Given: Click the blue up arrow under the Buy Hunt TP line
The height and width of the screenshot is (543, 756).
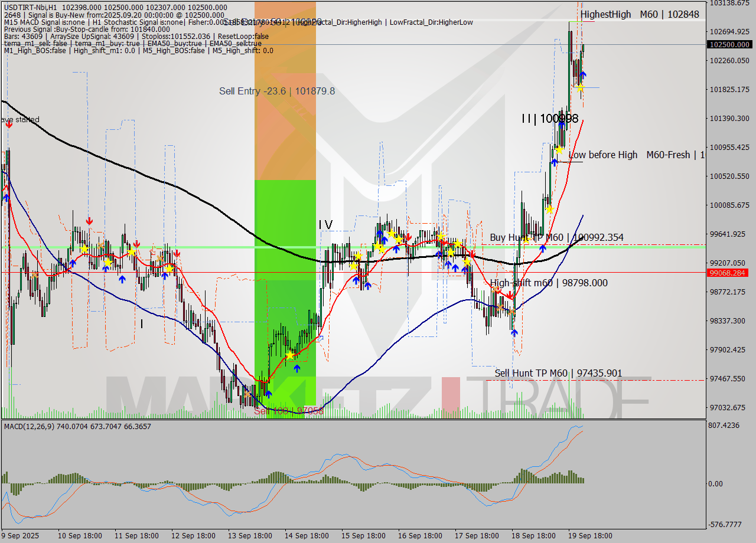Looking at the screenshot, I should pos(543,249).
